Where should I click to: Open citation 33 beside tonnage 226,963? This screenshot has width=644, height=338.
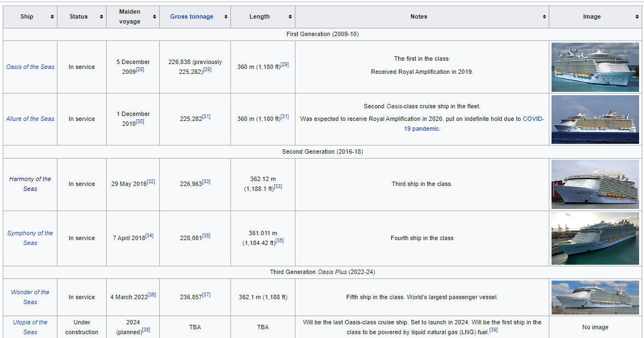point(206,182)
